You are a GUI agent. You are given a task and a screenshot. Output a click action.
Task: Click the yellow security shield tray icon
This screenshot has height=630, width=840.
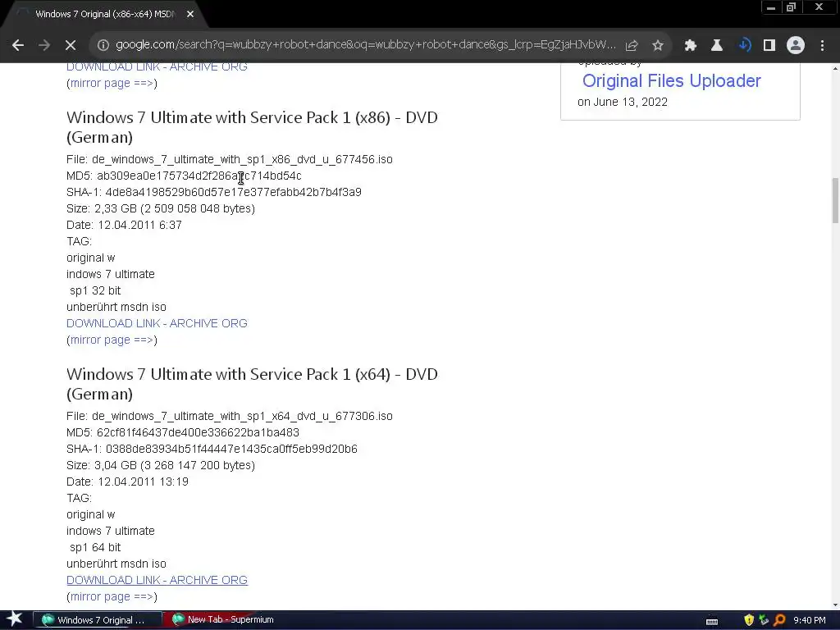(x=749, y=620)
